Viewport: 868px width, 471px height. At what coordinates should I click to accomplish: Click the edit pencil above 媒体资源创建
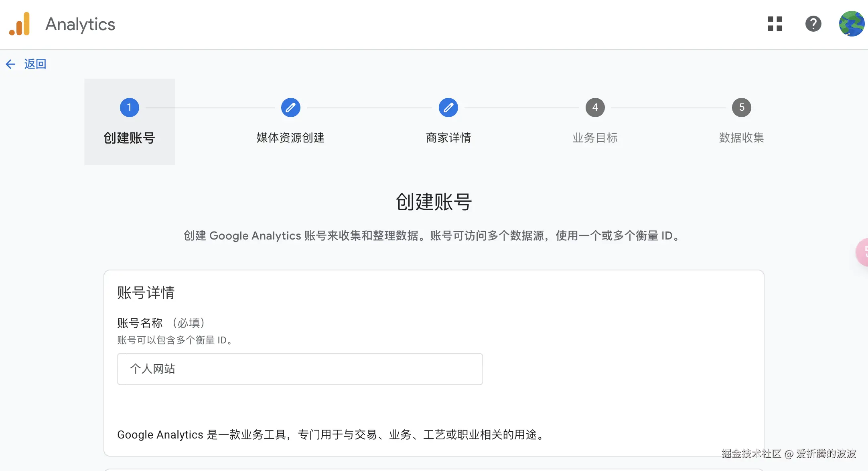(x=291, y=108)
